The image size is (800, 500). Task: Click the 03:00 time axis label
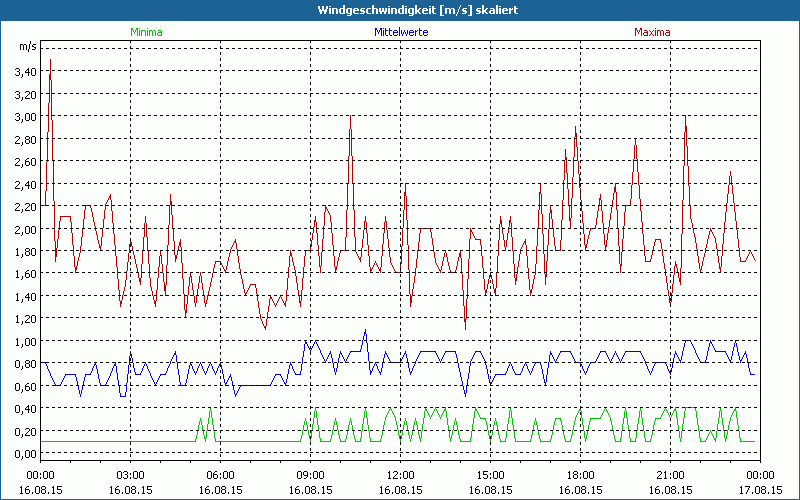(x=130, y=475)
